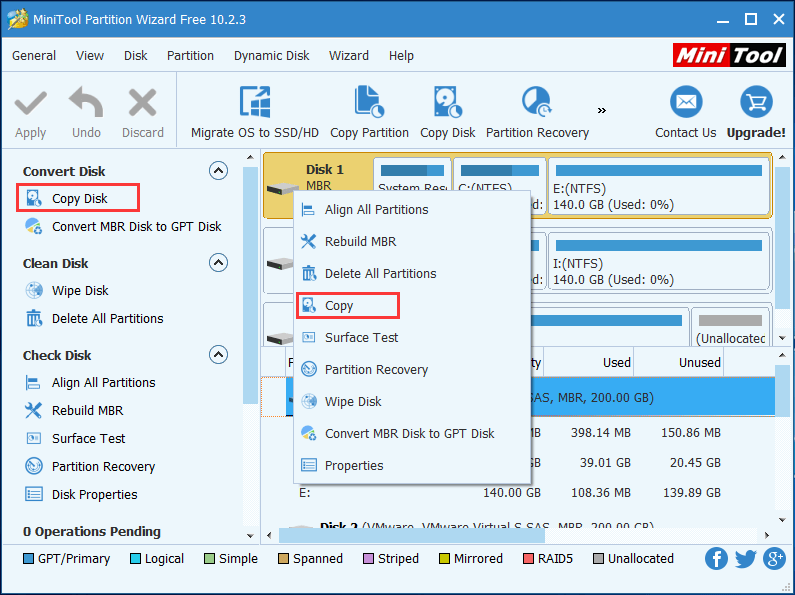Collapse the Clean Disk section
The image size is (795, 595).
(219, 263)
